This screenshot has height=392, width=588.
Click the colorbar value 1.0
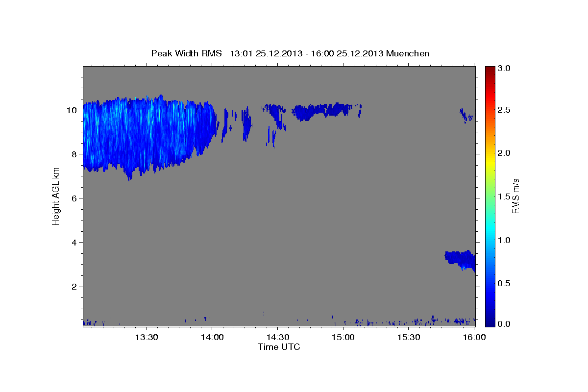[504, 240]
